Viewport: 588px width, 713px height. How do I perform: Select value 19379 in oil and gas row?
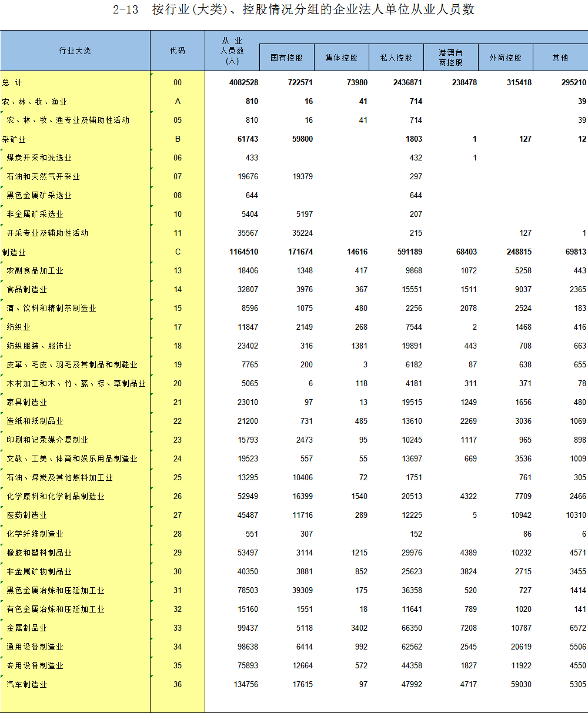click(x=303, y=177)
